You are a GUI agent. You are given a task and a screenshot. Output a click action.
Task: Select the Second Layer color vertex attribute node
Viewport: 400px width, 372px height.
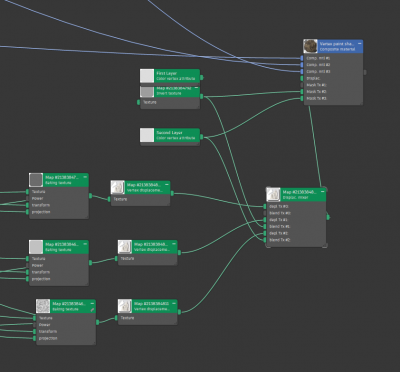pos(170,135)
